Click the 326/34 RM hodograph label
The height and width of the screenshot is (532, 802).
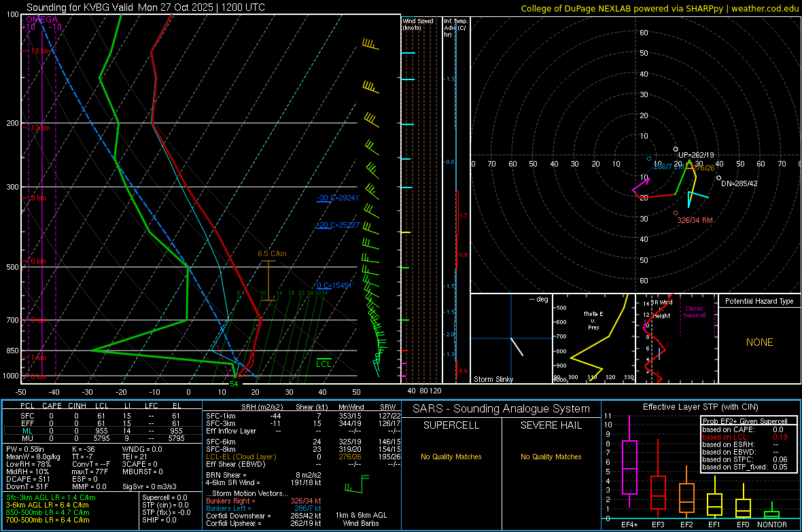(695, 220)
